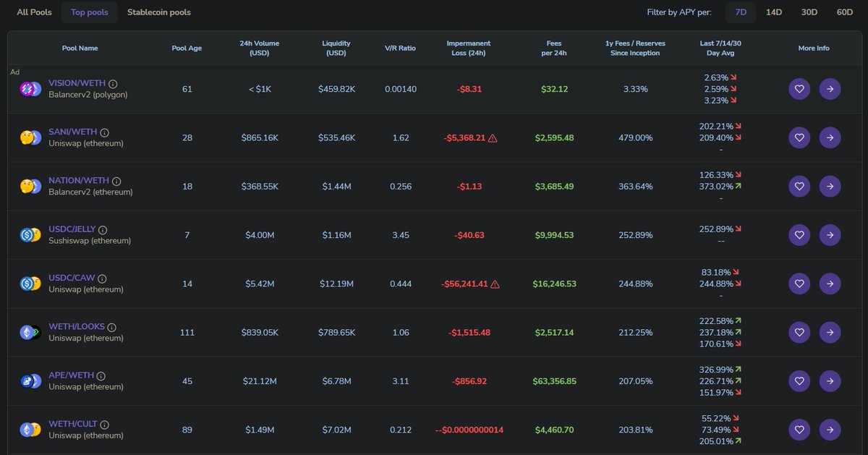Screen dimensions: 868x455
Task: Click info icon next to APE/WETH
Action: pos(101,376)
